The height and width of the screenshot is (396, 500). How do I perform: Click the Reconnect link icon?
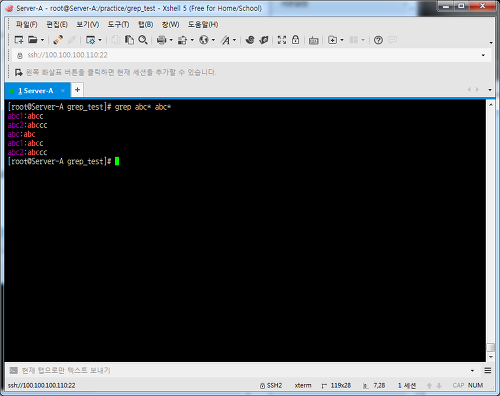(x=58, y=40)
